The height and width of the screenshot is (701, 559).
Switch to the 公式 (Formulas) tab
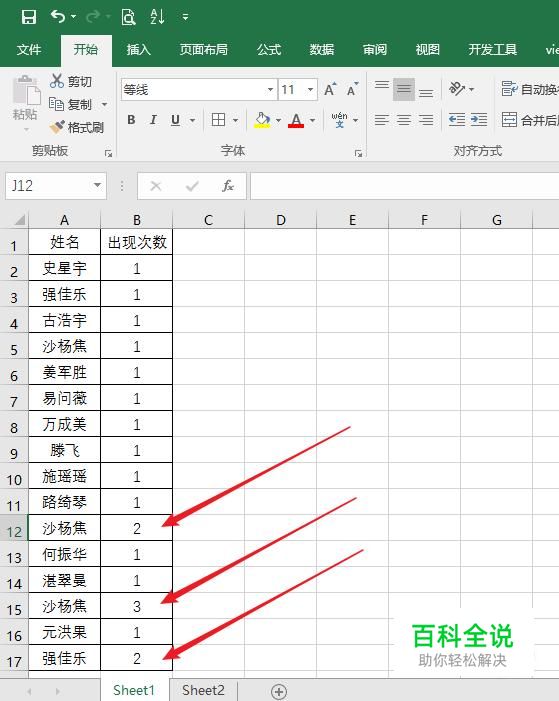[269, 49]
